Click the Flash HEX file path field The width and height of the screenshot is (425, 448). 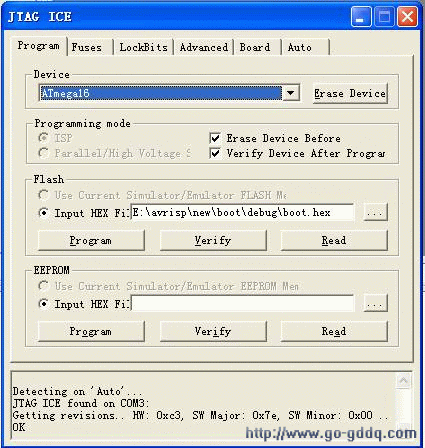click(x=242, y=212)
